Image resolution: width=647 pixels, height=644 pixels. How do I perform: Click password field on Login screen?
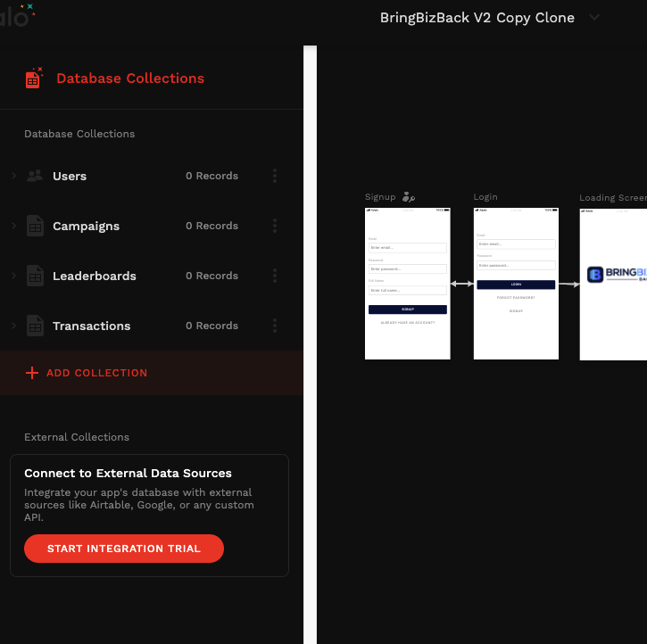coord(516,265)
